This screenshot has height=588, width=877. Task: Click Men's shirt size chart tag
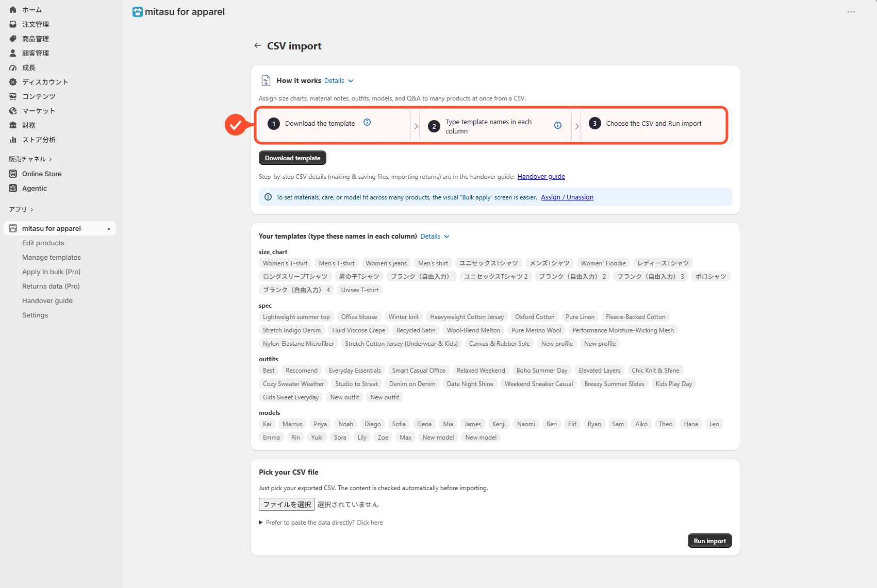tap(433, 263)
